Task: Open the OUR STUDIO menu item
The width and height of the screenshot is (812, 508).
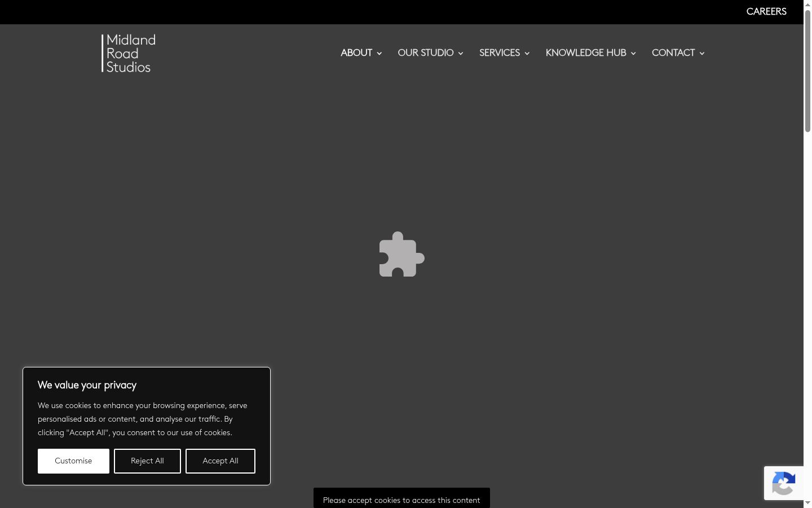Action: (426, 53)
